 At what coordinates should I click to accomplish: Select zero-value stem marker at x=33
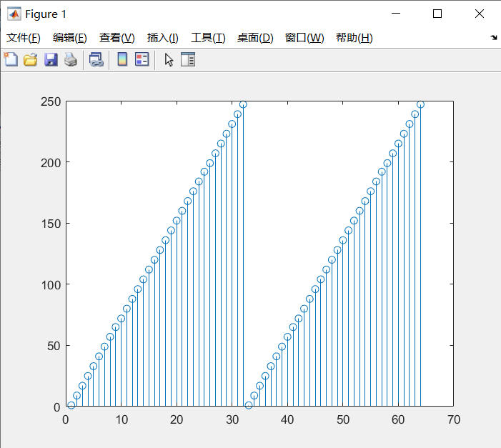tap(249, 405)
